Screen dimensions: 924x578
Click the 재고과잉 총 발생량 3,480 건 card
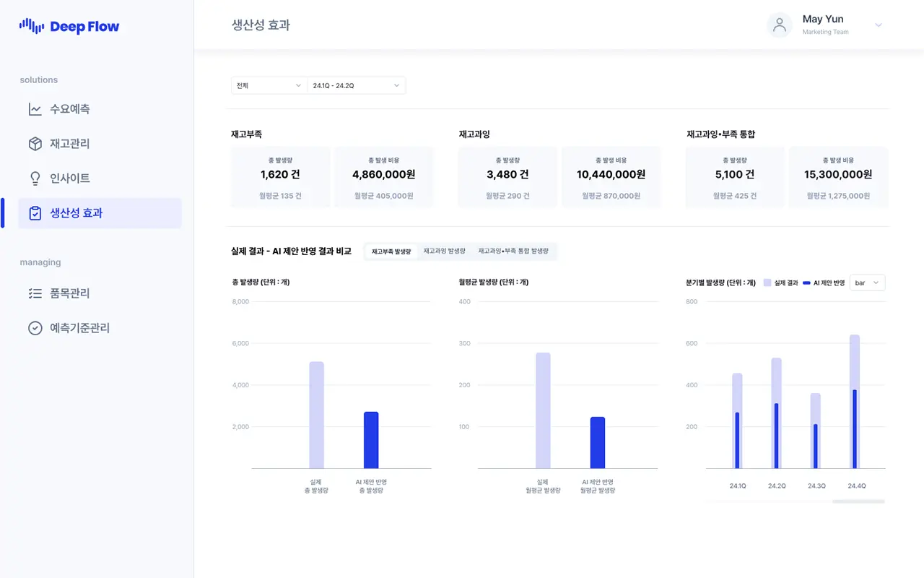point(507,177)
